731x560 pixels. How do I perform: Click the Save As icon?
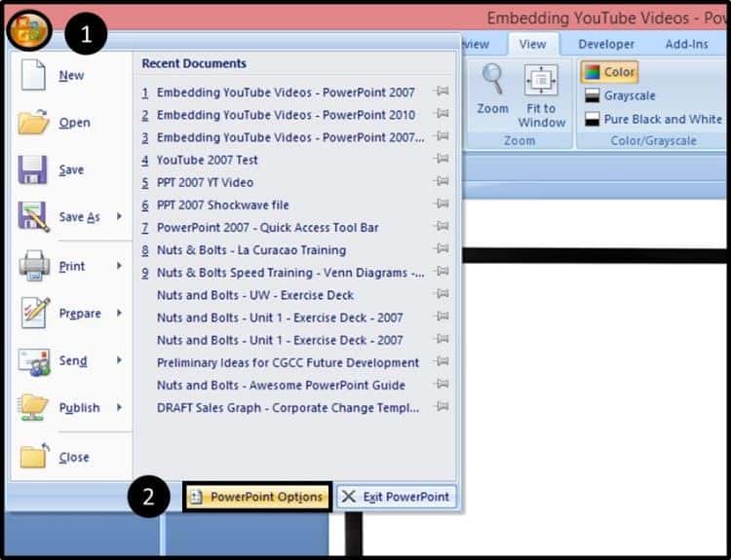[x=33, y=216]
